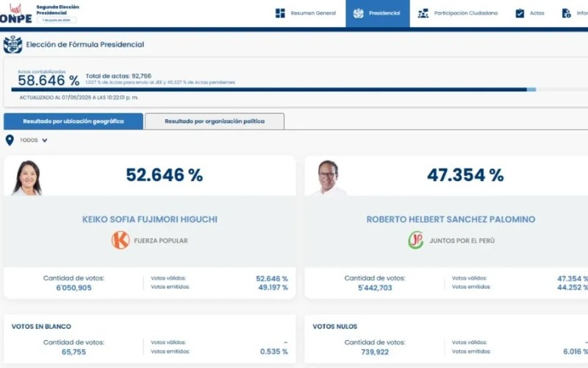The width and height of the screenshot is (588, 368).
Task: Click the ONPE logo
Action: (15, 13)
